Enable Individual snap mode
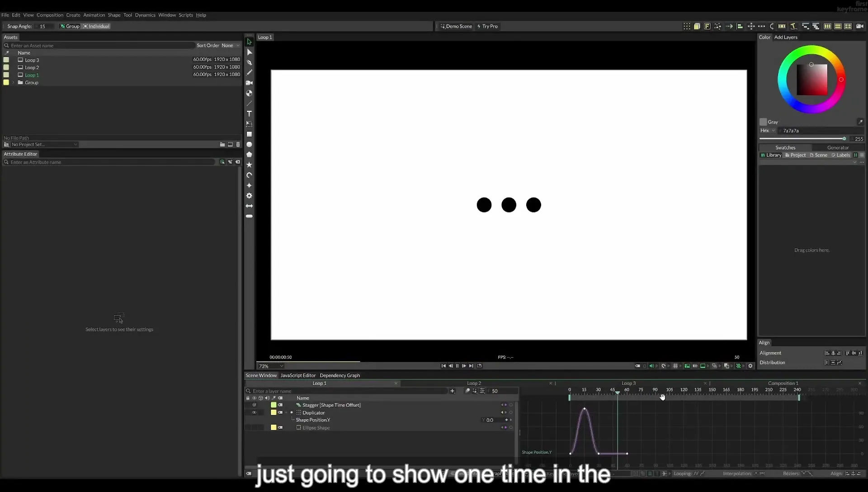 96,26
